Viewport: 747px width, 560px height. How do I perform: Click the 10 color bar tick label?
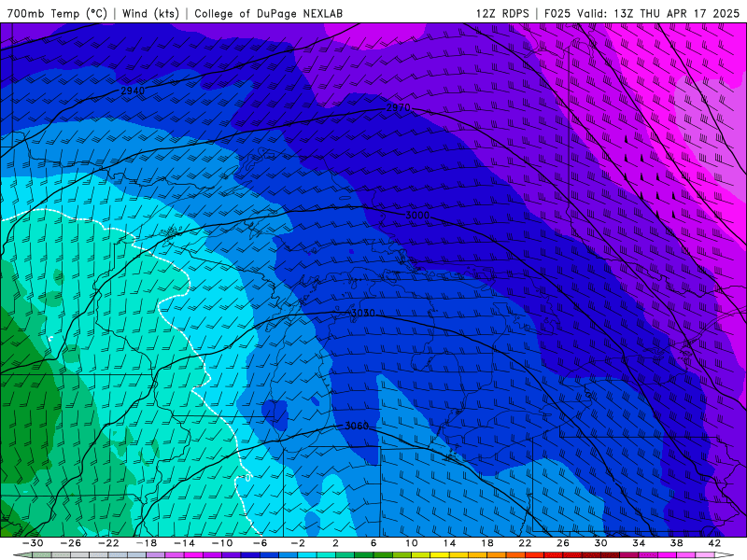click(x=412, y=543)
